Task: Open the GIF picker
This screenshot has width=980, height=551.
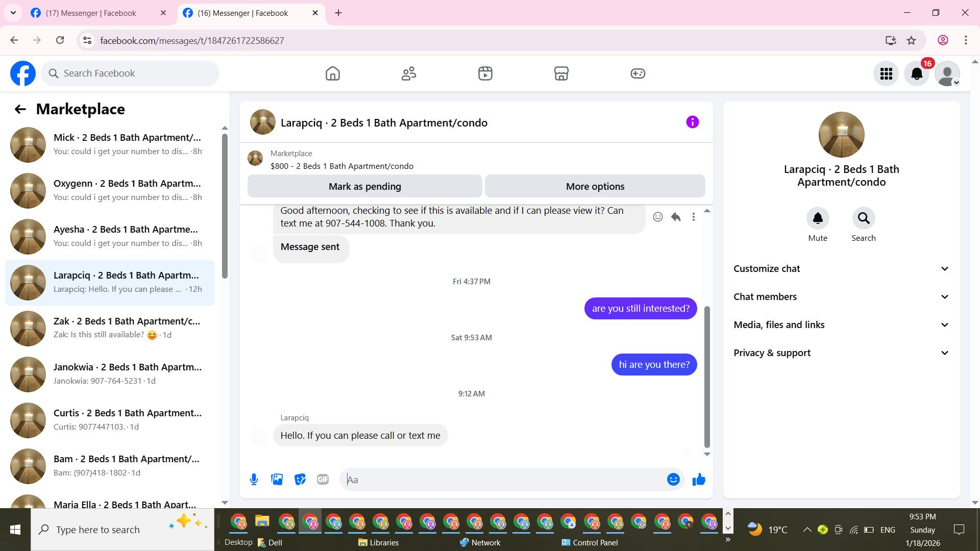Action: [323, 480]
